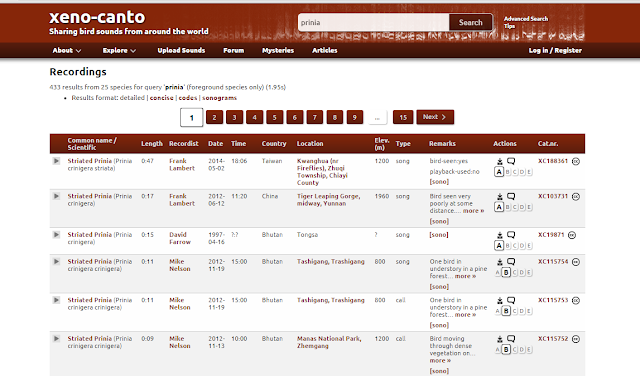Download recording XC115752 using download icon
The width and height of the screenshot is (640, 376).
[500, 338]
